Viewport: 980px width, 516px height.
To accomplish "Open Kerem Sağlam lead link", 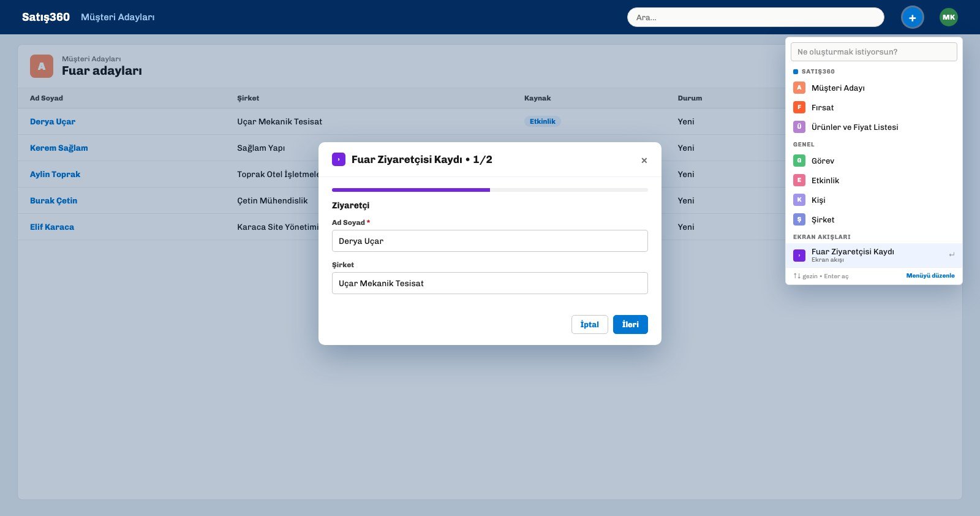I will click(59, 148).
